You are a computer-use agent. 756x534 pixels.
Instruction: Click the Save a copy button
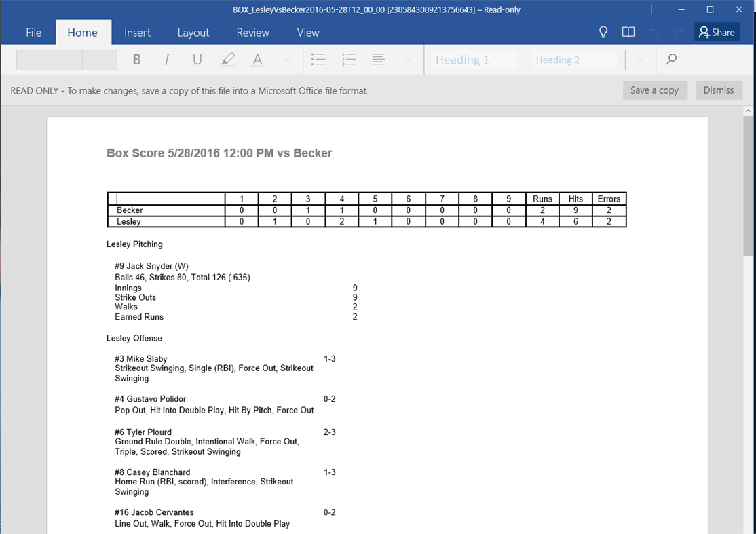(x=654, y=90)
